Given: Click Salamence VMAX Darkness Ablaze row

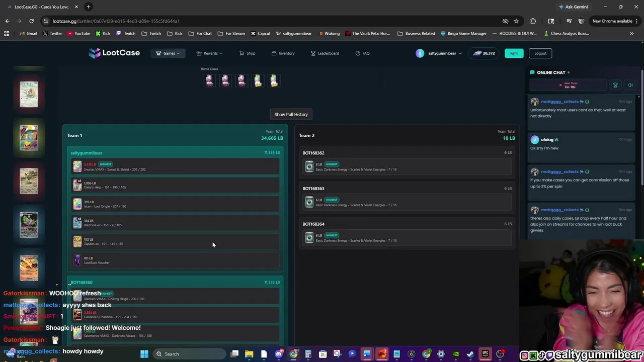Looking at the screenshot, I should [175, 333].
